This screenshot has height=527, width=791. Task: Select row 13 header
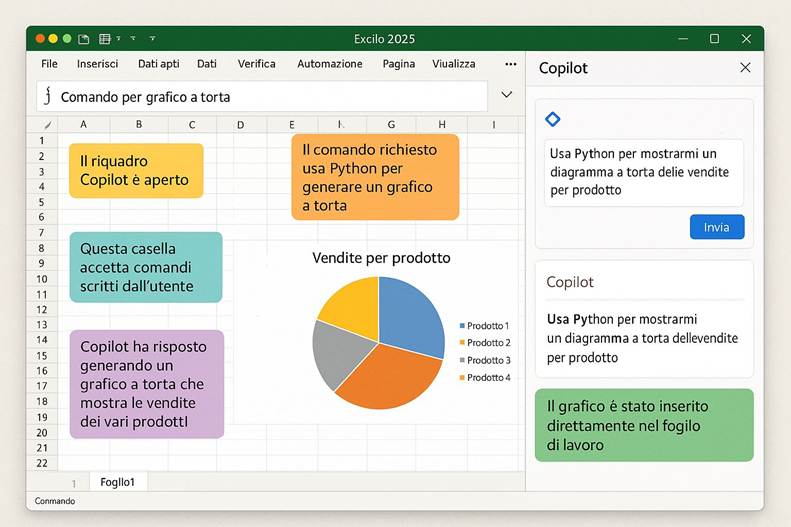[42, 325]
